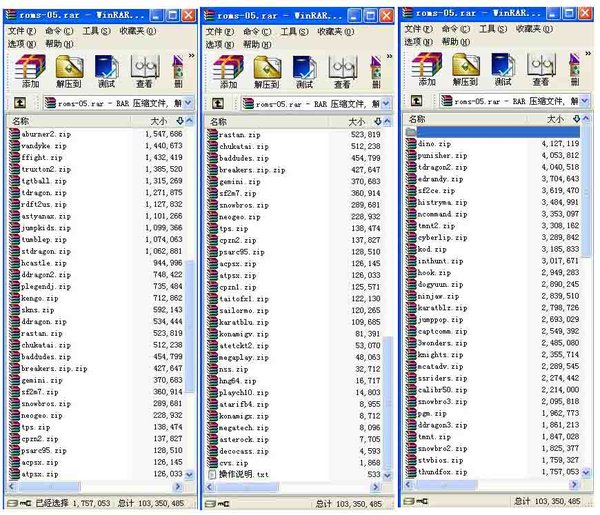The width and height of the screenshot is (600, 515).
Task: Select breakers.zip.zip in the middle window
Action: coord(252,170)
